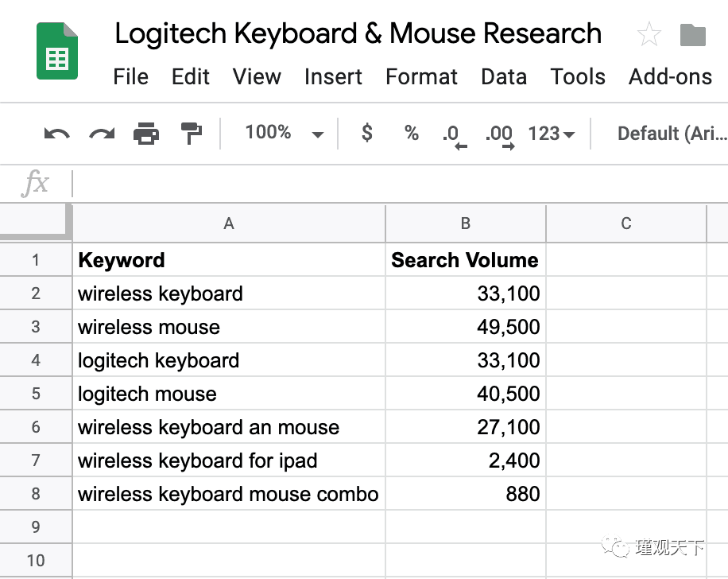The height and width of the screenshot is (579, 728).
Task: Expand the 123 number formats dropdown
Action: coord(551,134)
